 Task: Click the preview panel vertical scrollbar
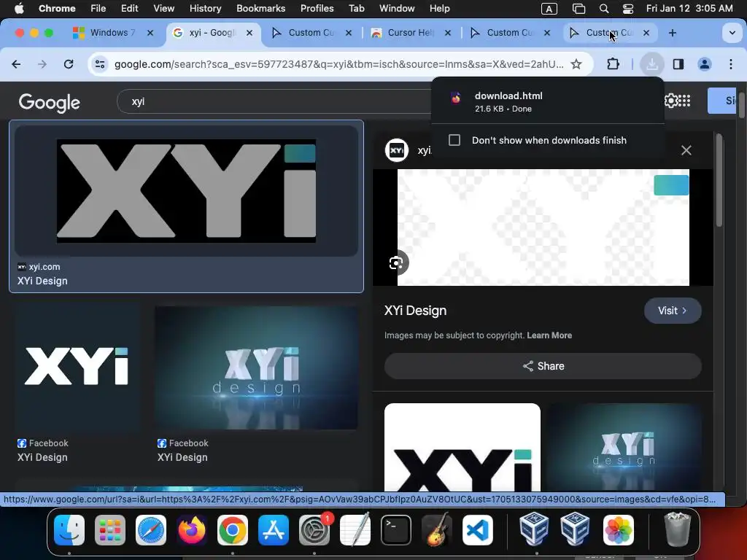(x=719, y=181)
